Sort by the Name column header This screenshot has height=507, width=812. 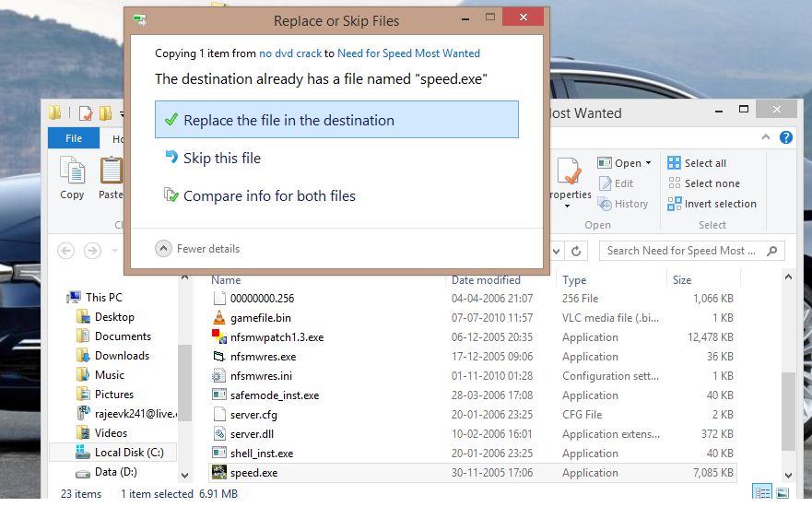(226, 280)
